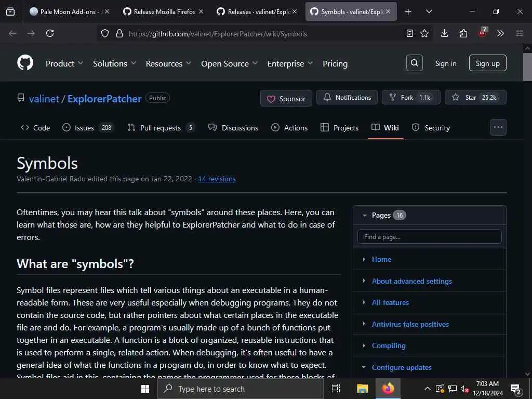Click Sign in link
The width and height of the screenshot is (532, 399).
click(x=445, y=63)
